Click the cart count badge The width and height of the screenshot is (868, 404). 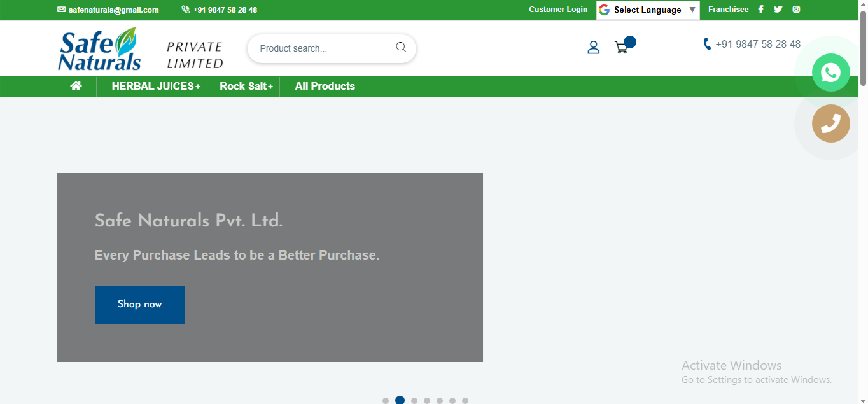point(630,42)
